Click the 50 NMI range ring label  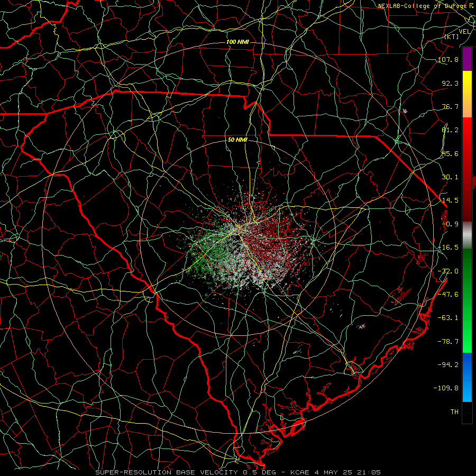[x=237, y=140]
